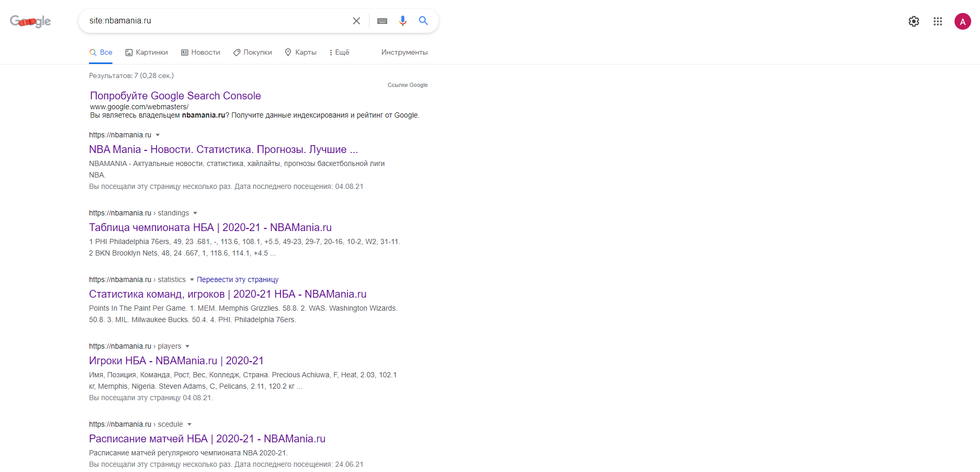This screenshot has width=980, height=472.
Task: Expand dropdown arrow beside players URL
Action: coord(187,347)
